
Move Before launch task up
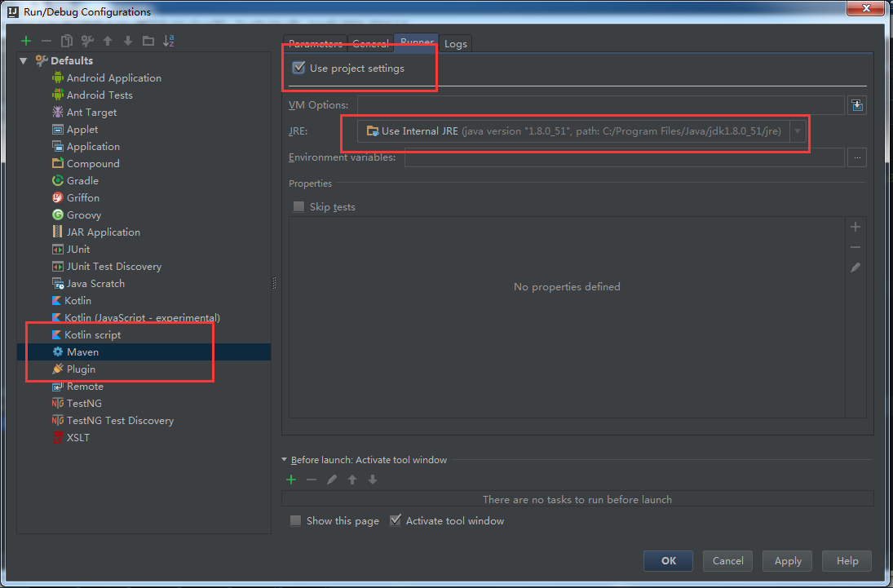(x=352, y=480)
